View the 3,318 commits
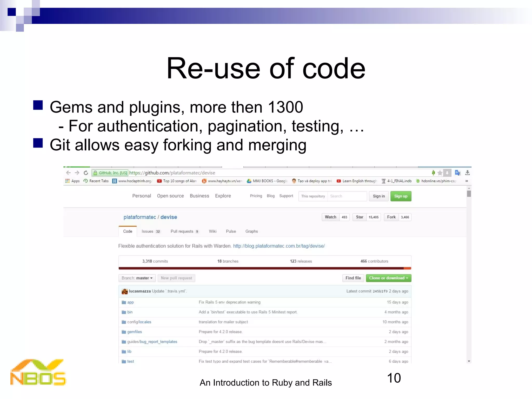532x399 pixels. tap(155, 261)
